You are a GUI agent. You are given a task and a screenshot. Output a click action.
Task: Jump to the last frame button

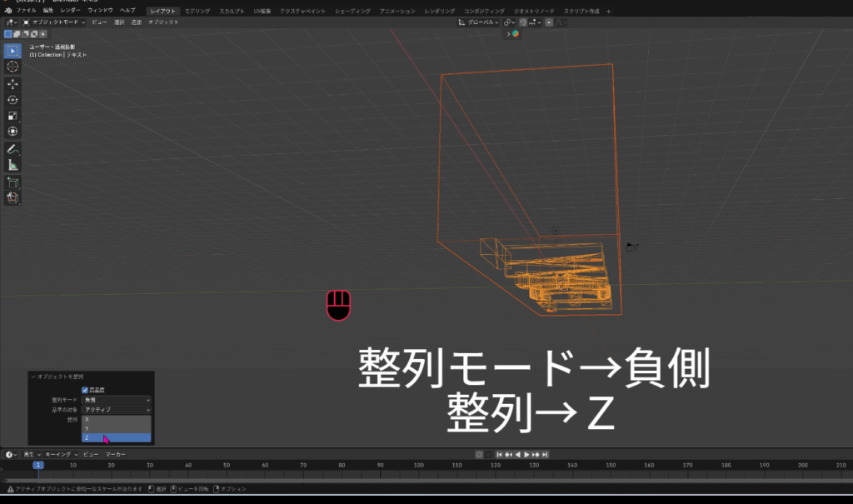(545, 454)
